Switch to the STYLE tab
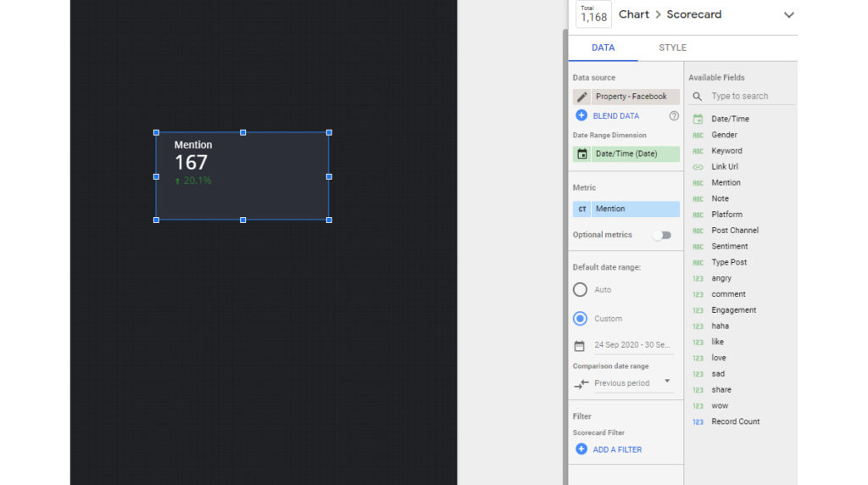 (672, 47)
